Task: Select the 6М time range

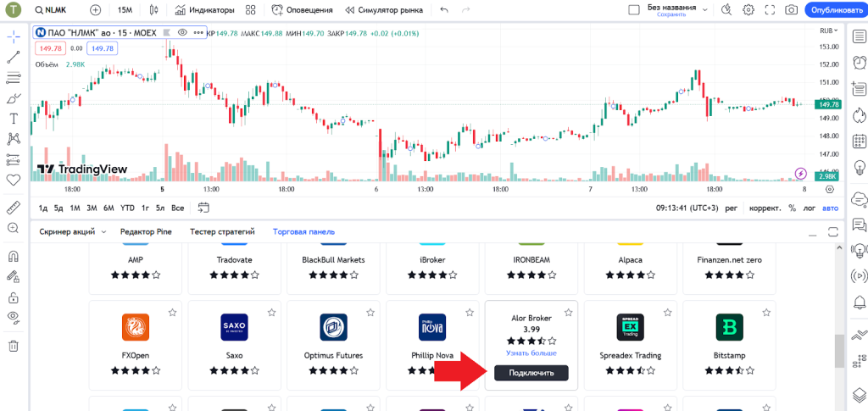Action: (x=108, y=208)
